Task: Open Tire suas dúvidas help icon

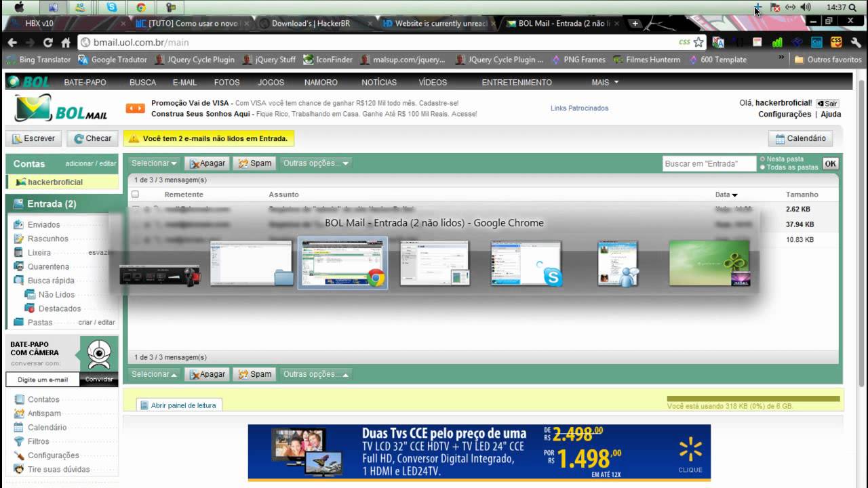Action: 18,469
